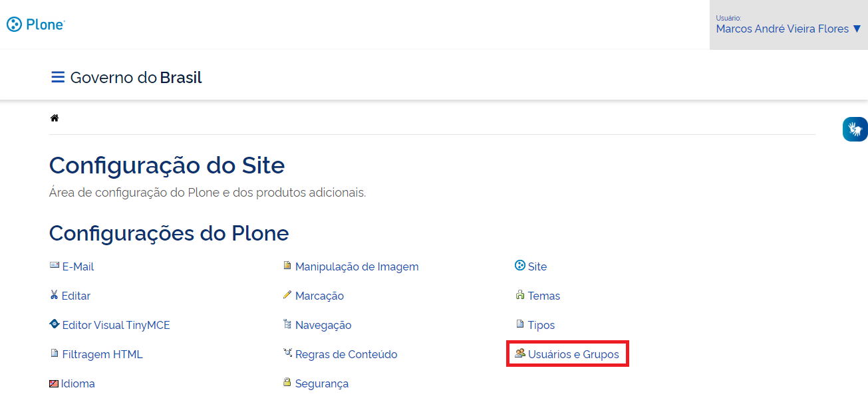Open Editor Visual TinyMCE settings
868x410 pixels.
coord(116,325)
